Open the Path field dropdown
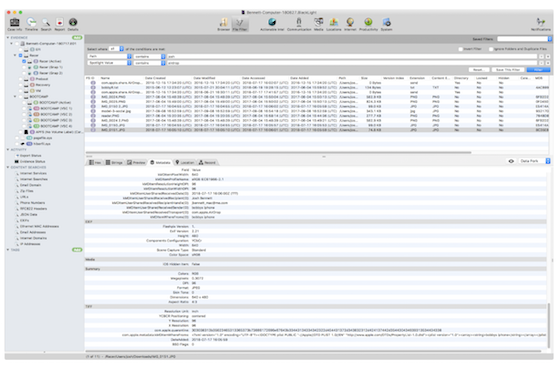Viewport: 560px width, 368px height. click(x=109, y=56)
